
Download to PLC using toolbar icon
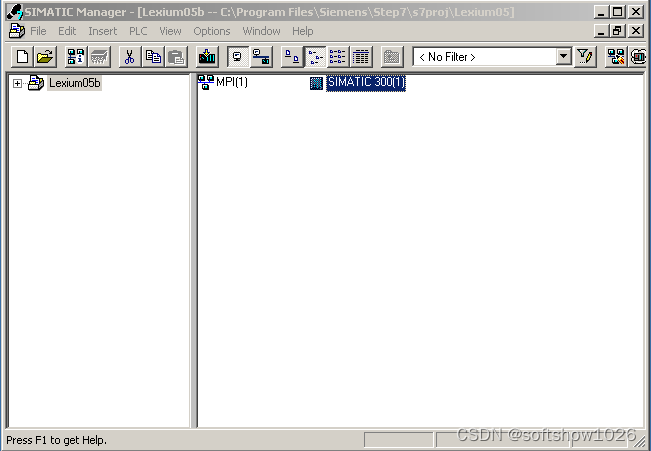pos(207,57)
